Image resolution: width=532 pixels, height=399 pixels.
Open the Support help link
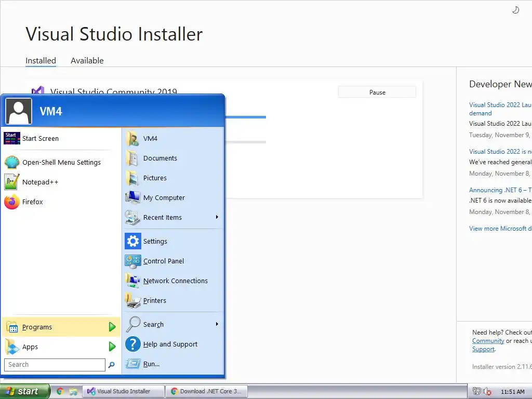(x=483, y=349)
